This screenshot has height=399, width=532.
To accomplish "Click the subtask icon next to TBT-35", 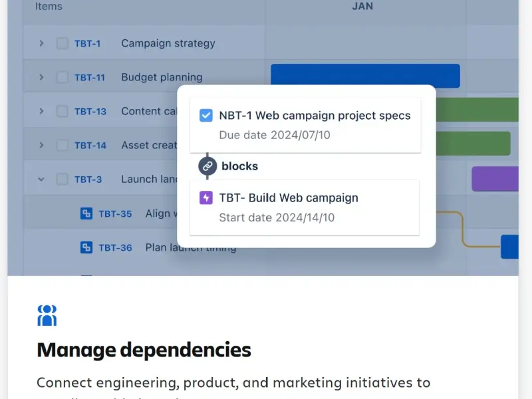I will [86, 213].
